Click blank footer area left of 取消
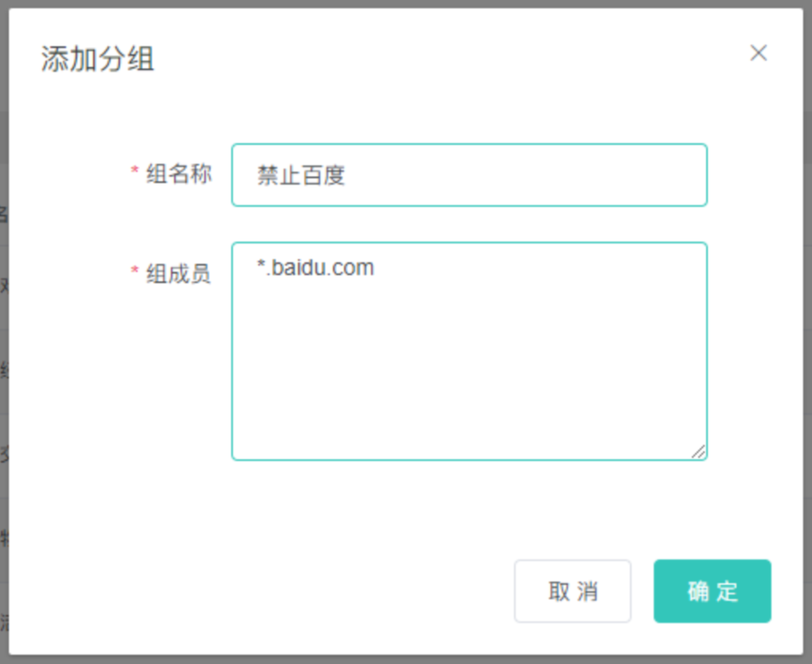 [277, 591]
